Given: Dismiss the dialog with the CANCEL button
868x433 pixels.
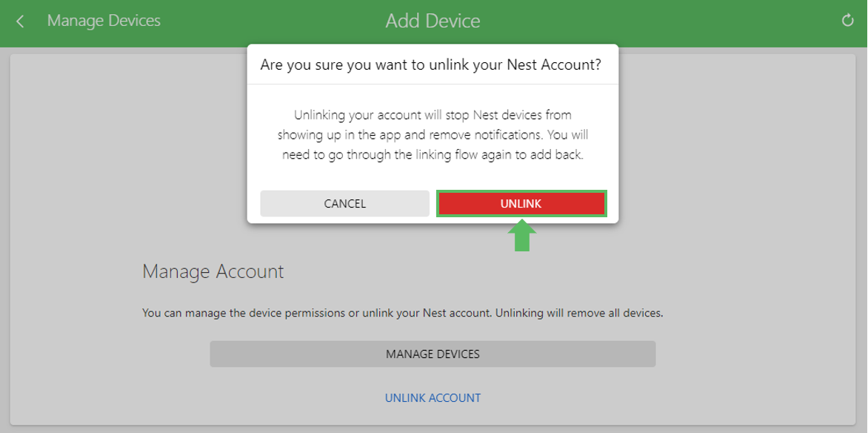Looking at the screenshot, I should pos(345,203).
